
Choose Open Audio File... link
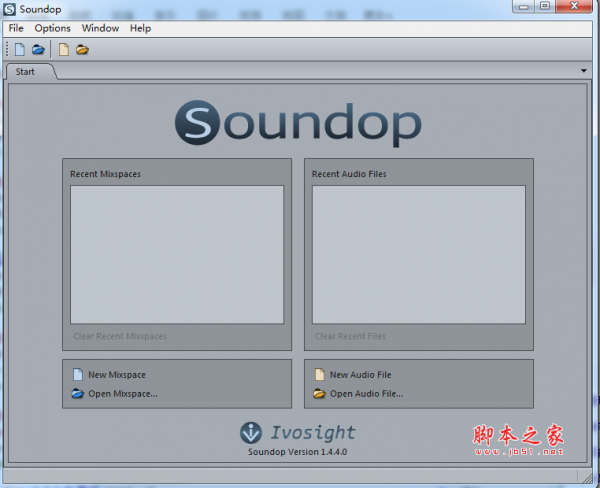tap(366, 393)
